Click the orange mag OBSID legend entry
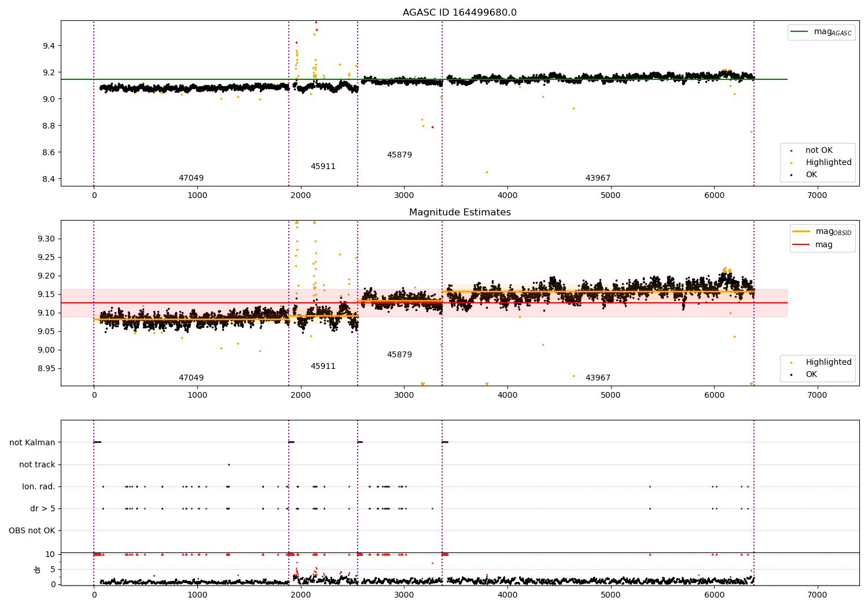The width and height of the screenshot is (868, 608). 821,232
